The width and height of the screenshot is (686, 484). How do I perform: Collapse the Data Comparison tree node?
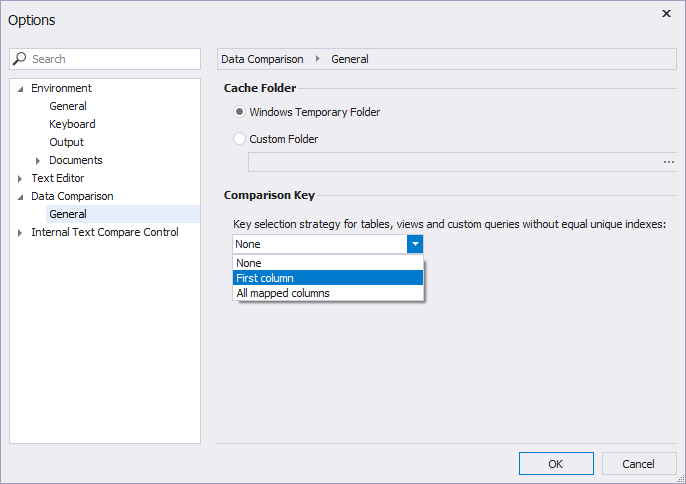20,197
